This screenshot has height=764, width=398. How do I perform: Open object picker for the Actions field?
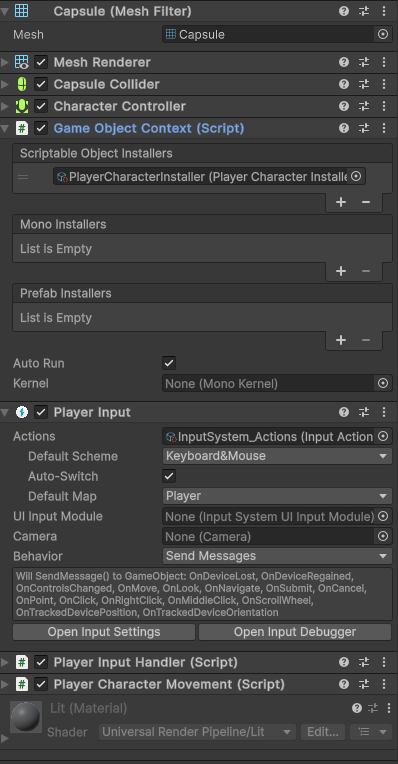point(383,436)
